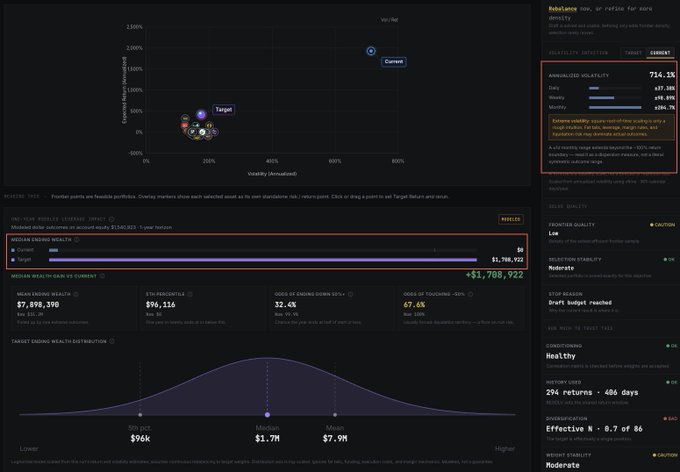Click the Frontier Quality Low value

(553, 233)
